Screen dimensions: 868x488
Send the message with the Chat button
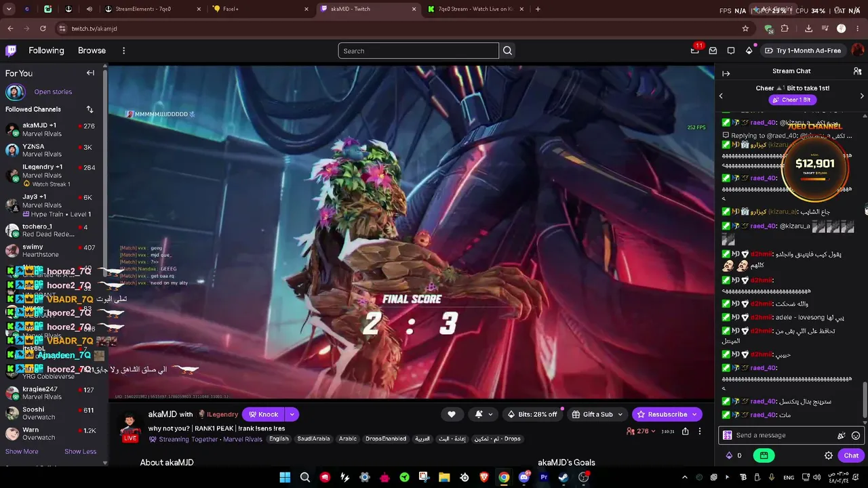tap(851, 455)
